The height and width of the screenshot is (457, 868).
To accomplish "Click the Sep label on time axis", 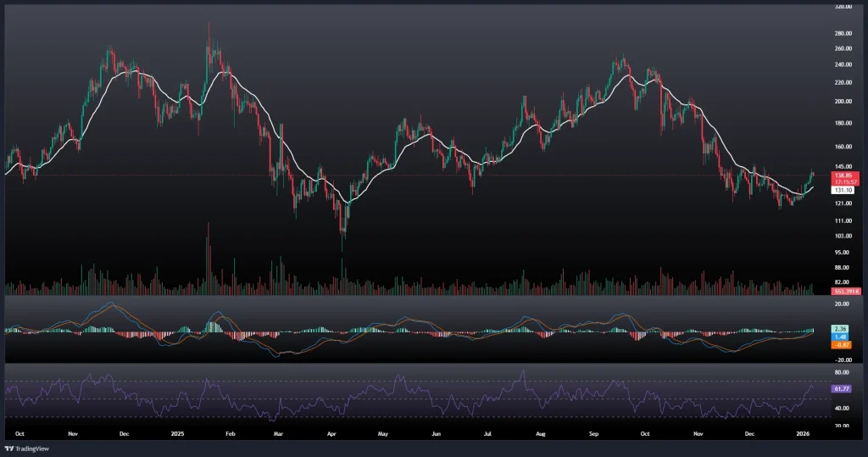I will [593, 432].
